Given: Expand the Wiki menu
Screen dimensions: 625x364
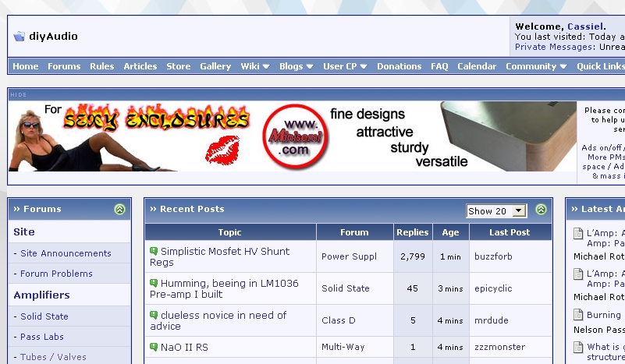Looking at the screenshot, I should pyautogui.click(x=255, y=66).
